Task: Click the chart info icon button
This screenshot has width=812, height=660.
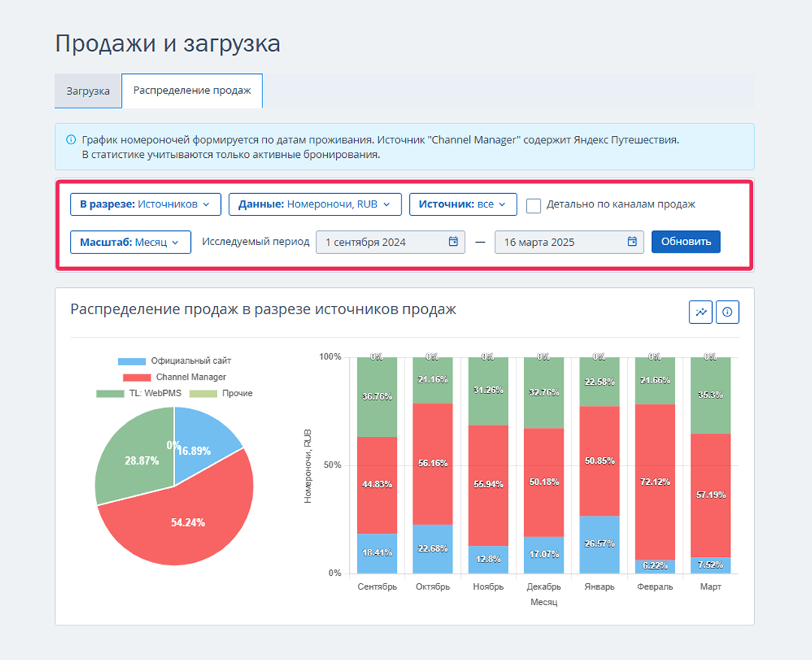Action: (728, 312)
